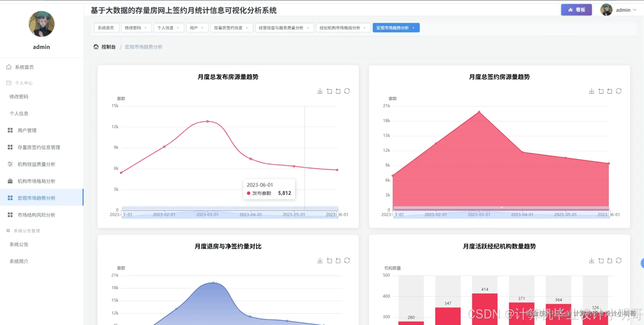The image size is (644, 325).
Task: Close the 经纪机构市场格局分析 tab
Action: (365, 28)
